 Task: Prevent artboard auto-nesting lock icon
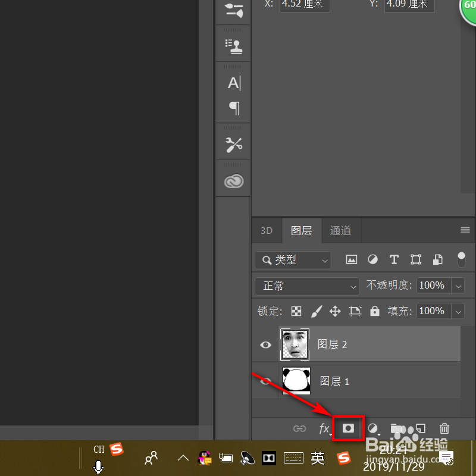355,311
